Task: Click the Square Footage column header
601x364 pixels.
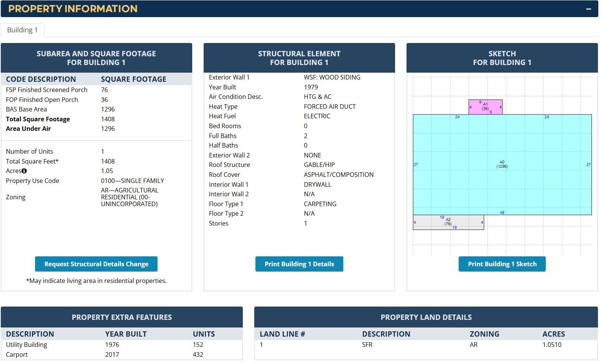Action: [134, 79]
